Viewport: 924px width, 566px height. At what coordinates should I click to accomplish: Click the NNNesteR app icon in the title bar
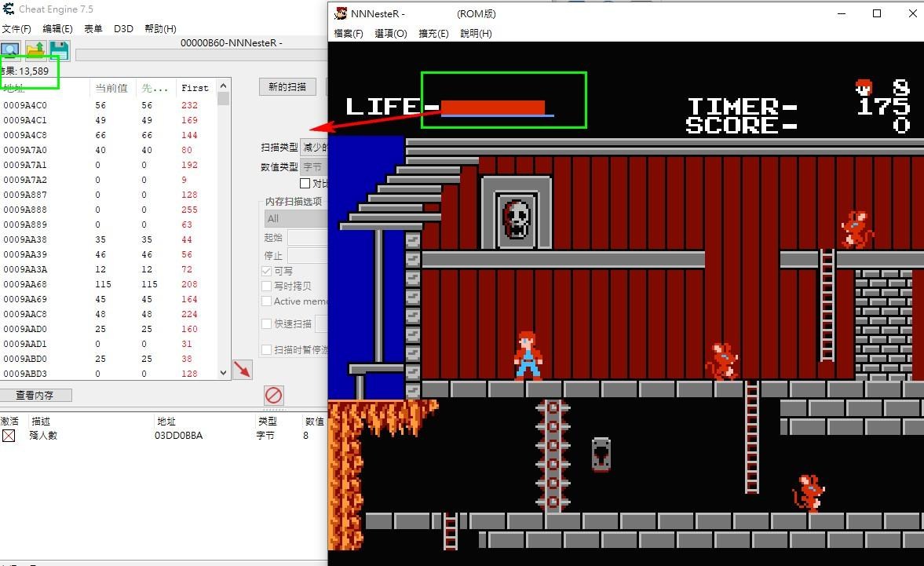(341, 13)
